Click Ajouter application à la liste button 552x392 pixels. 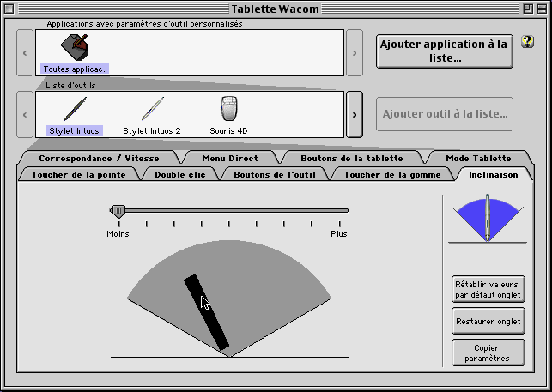(x=445, y=51)
